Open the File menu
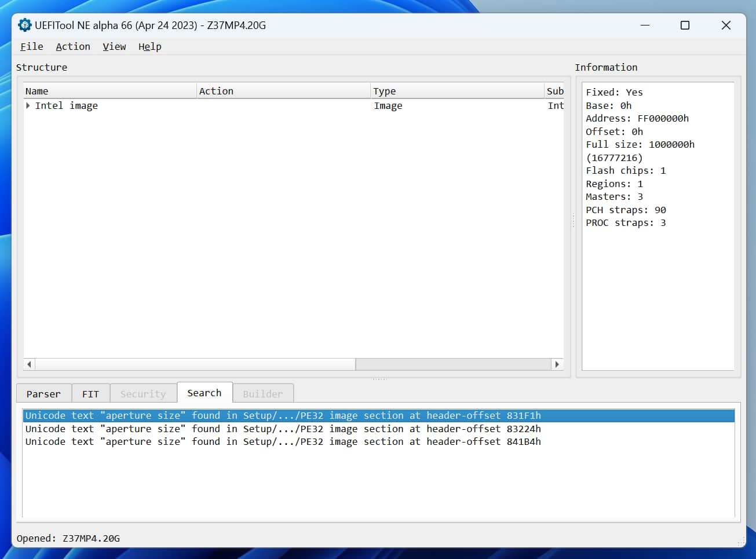This screenshot has height=559, width=756. (x=31, y=46)
